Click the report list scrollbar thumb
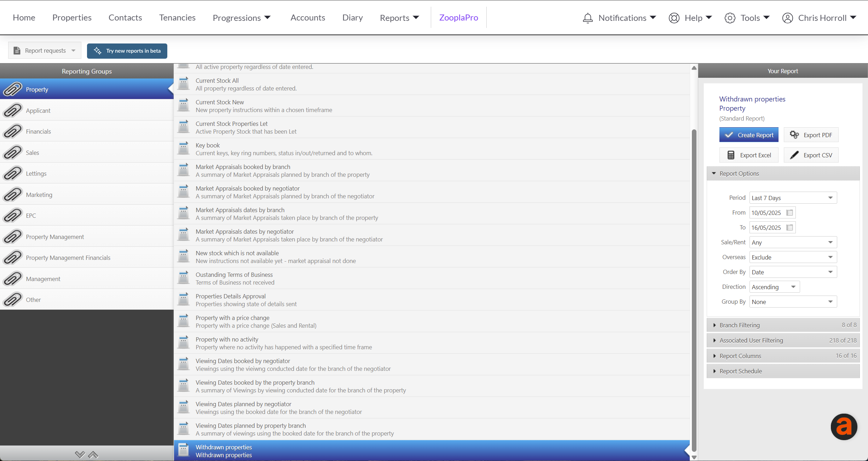 pyautogui.click(x=694, y=291)
